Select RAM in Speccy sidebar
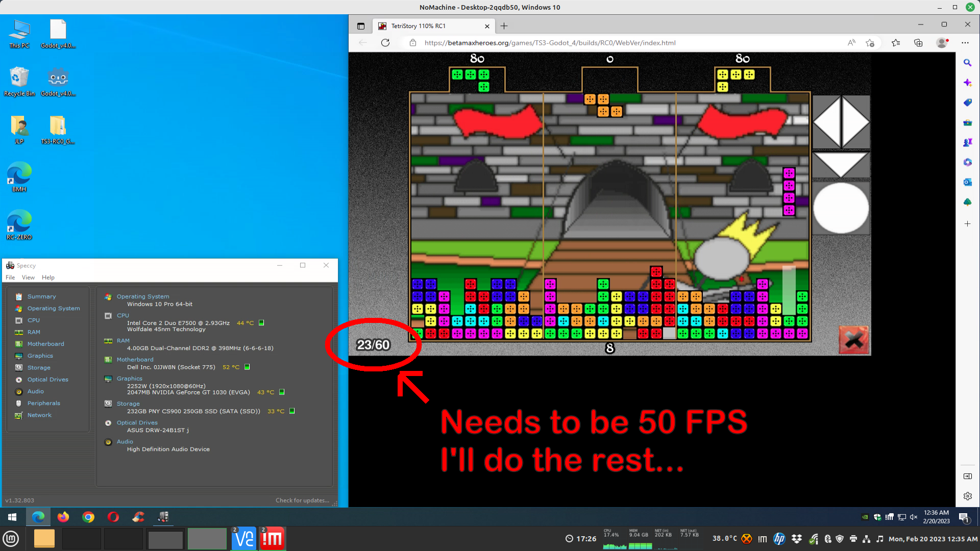Viewport: 980px width, 551px height. [34, 332]
